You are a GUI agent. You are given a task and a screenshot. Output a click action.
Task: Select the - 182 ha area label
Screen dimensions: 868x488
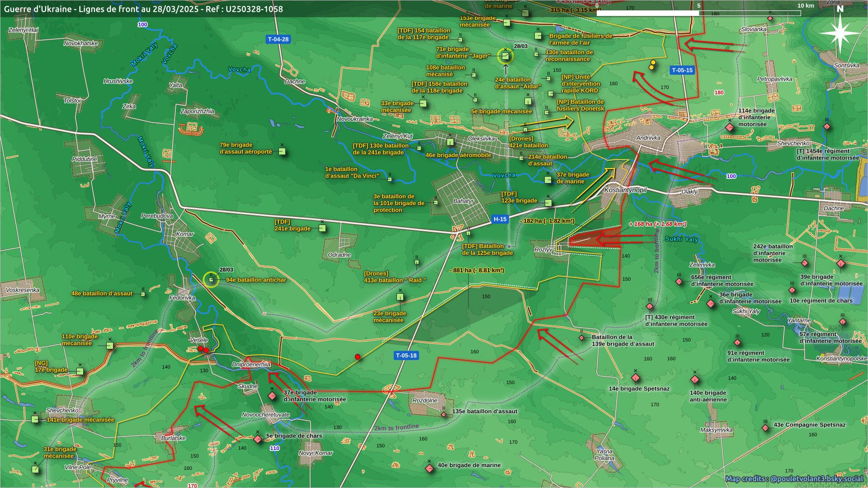(547, 221)
